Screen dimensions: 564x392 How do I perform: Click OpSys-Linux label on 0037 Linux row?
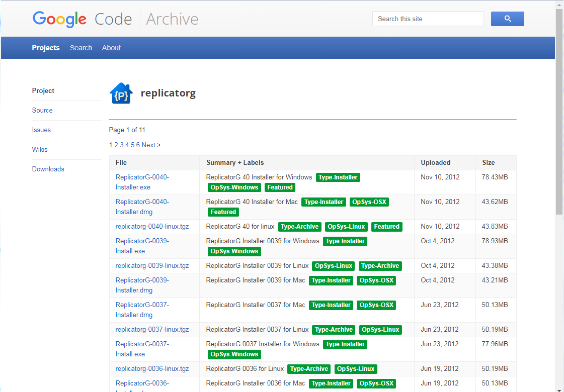(x=380, y=330)
